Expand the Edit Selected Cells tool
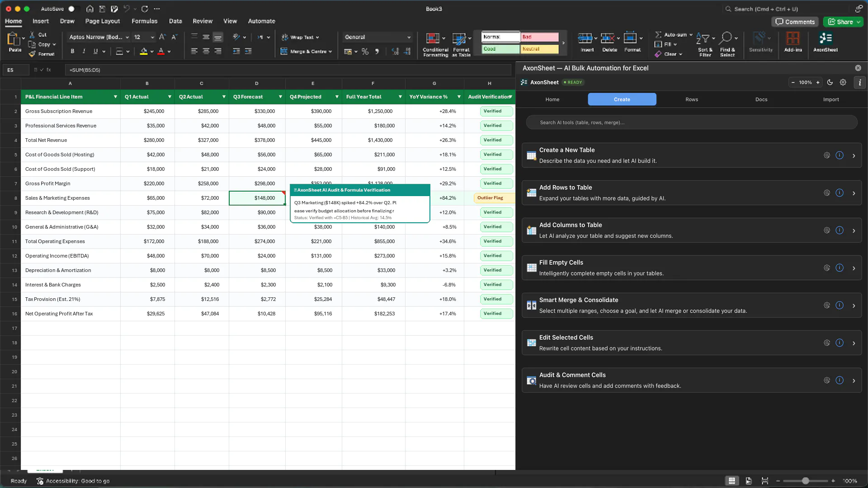868x488 pixels. coord(854,343)
